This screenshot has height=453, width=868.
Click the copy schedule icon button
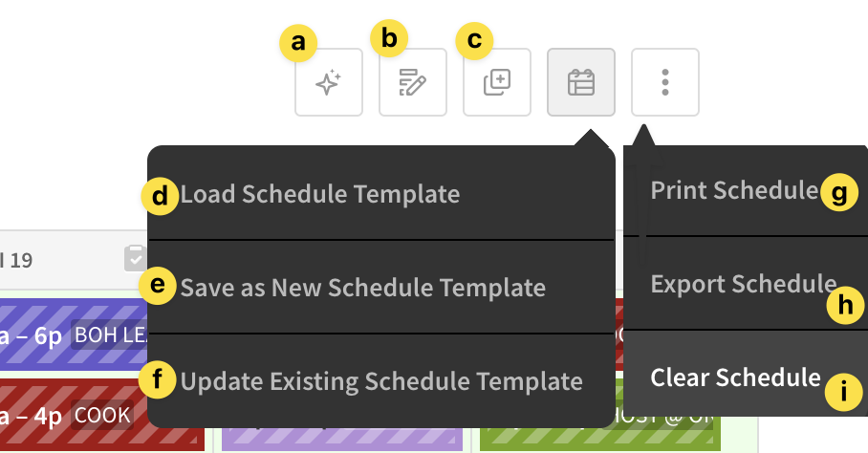(x=497, y=82)
